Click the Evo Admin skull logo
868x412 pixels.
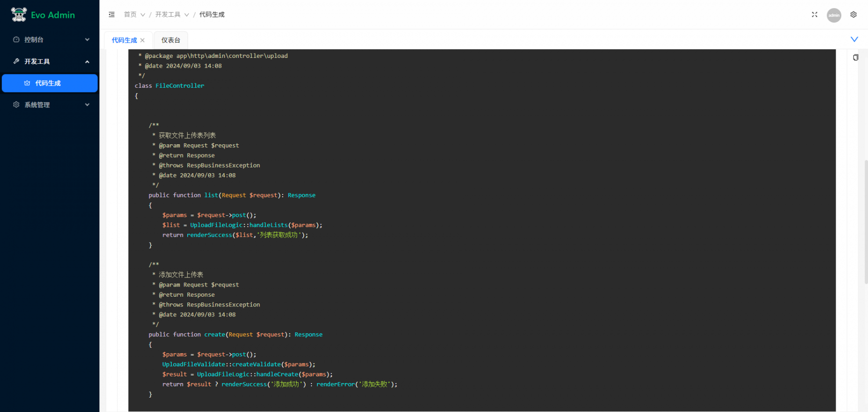(x=19, y=14)
